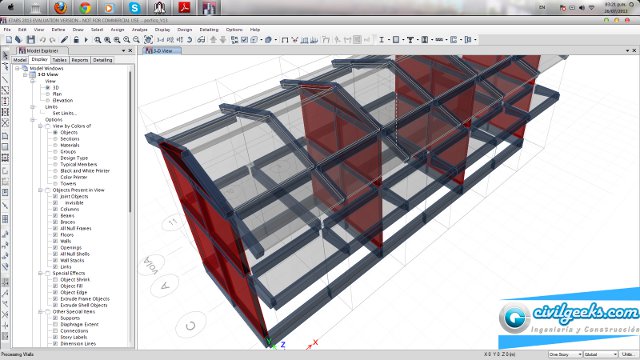Image resolution: width=640 pixels, height=360 pixels.
Task: Click the Run Analysis play arrow icon
Action: 86,40
